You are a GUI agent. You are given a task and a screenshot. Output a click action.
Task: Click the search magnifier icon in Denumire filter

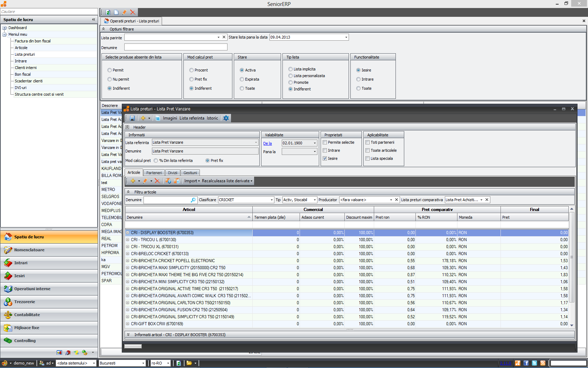pyautogui.click(x=193, y=200)
